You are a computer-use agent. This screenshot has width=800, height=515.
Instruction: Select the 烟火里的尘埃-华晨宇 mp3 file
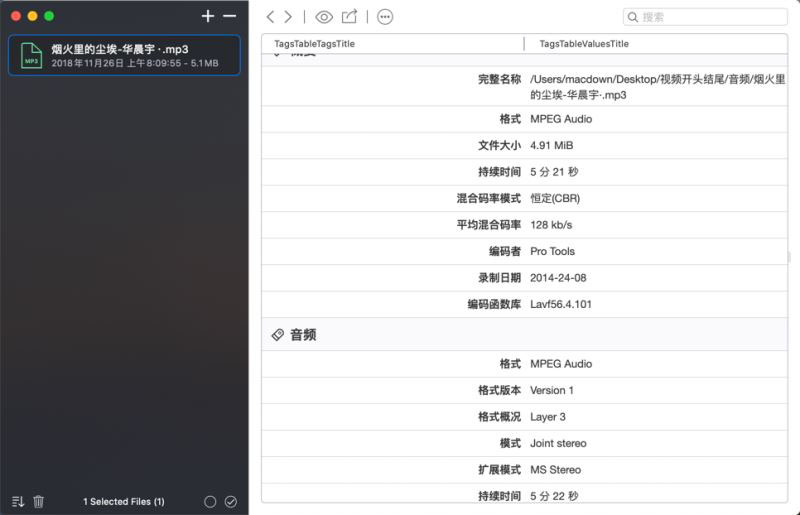click(124, 55)
